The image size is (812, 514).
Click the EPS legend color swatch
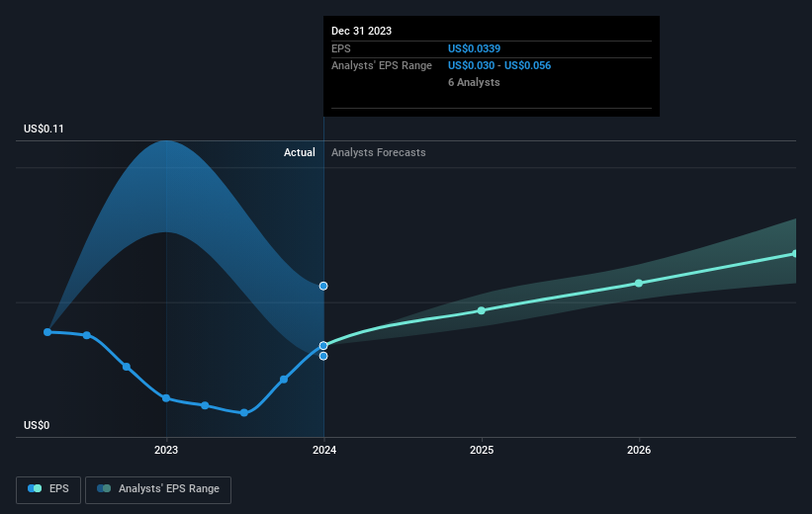point(35,488)
